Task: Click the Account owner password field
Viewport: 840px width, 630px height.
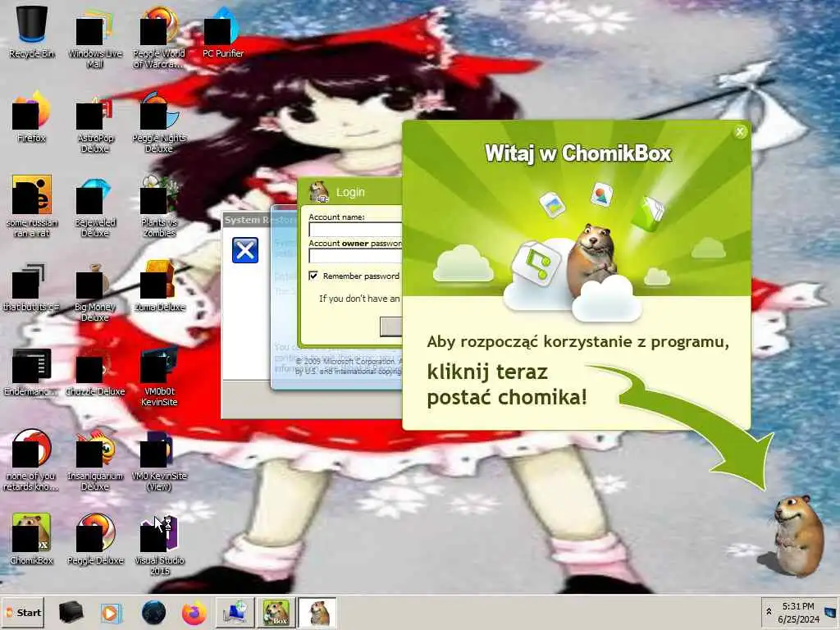Action: click(x=355, y=256)
